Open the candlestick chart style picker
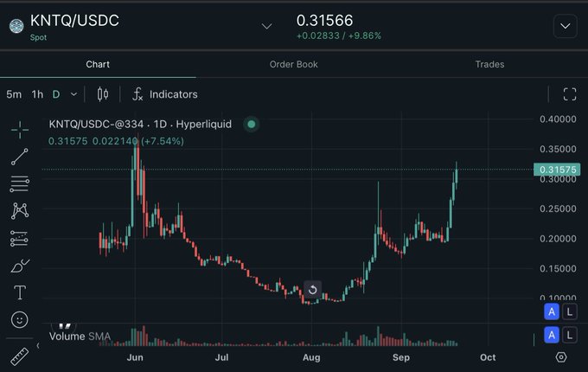 click(103, 94)
